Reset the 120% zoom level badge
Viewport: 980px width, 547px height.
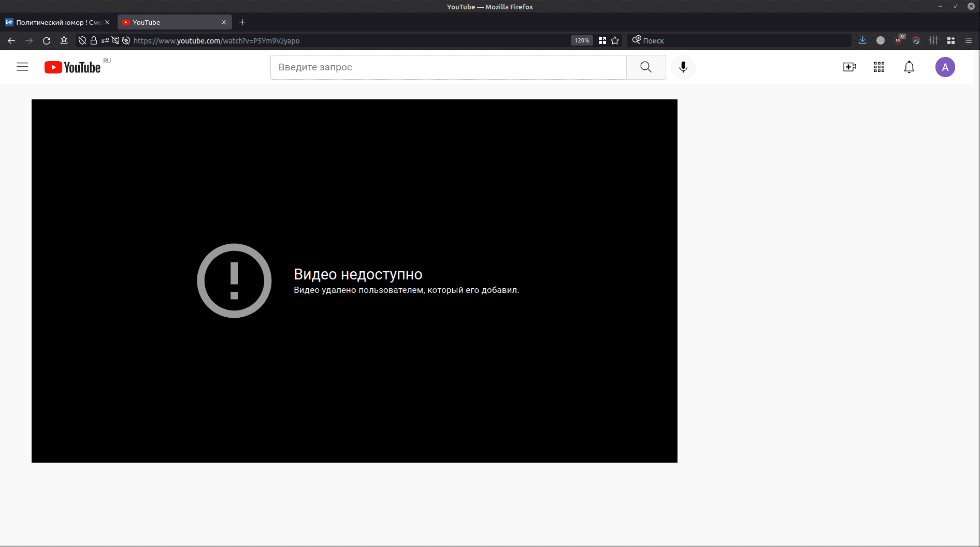click(x=581, y=40)
